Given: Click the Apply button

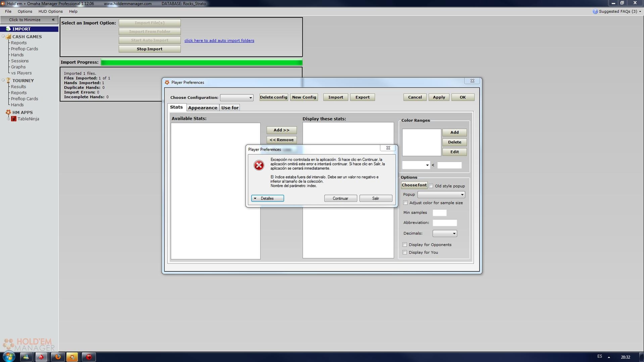Looking at the screenshot, I should pyautogui.click(x=439, y=97).
